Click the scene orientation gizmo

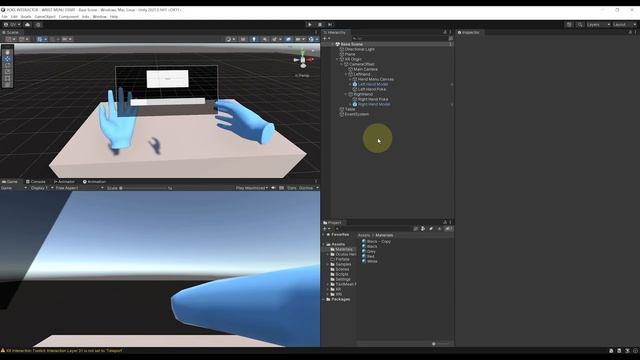tap(303, 60)
